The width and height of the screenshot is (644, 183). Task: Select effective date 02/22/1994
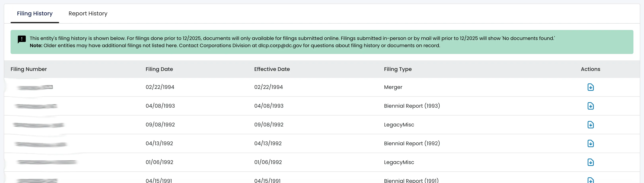click(x=268, y=87)
